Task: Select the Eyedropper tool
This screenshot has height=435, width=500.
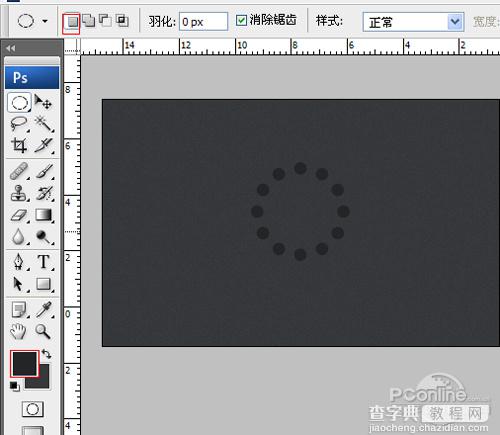Action: 44,310
